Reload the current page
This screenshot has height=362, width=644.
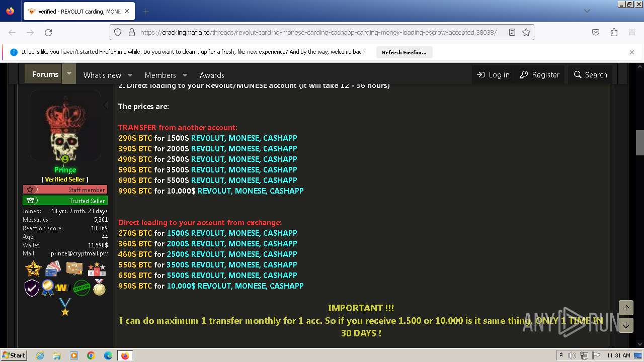click(x=48, y=32)
